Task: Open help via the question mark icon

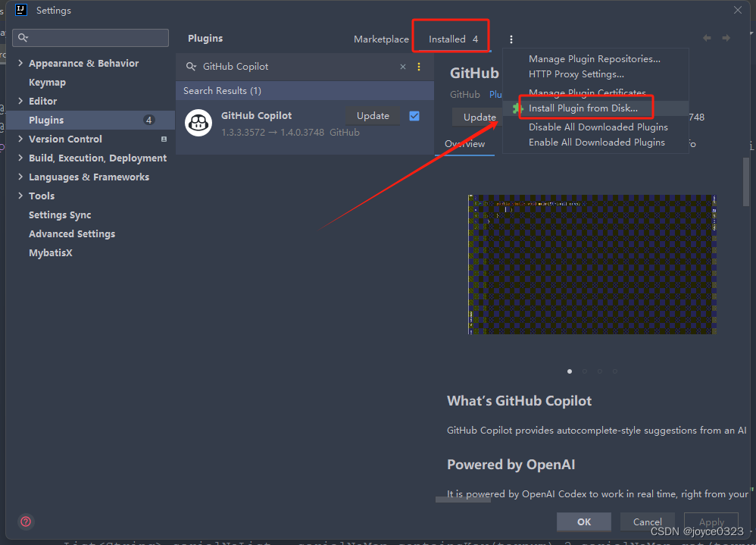Action: click(x=26, y=522)
